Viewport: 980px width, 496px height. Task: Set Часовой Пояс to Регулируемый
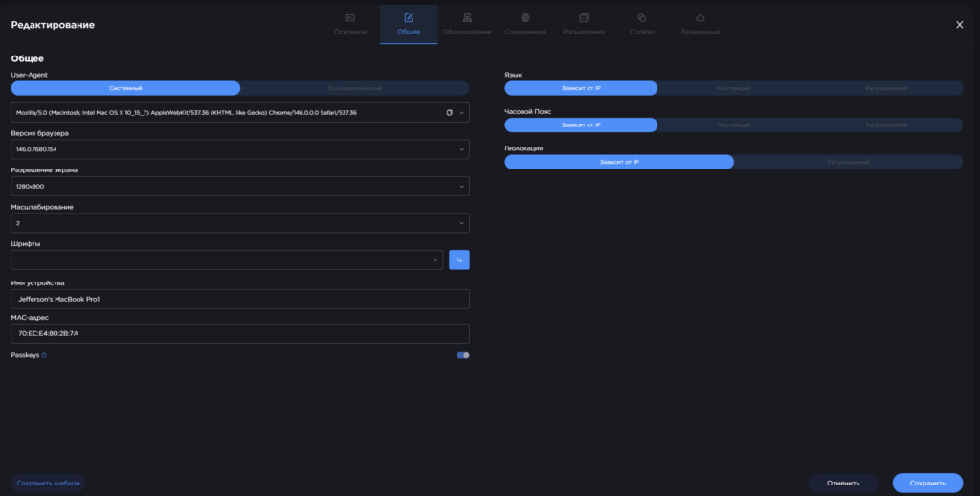[x=886, y=125]
